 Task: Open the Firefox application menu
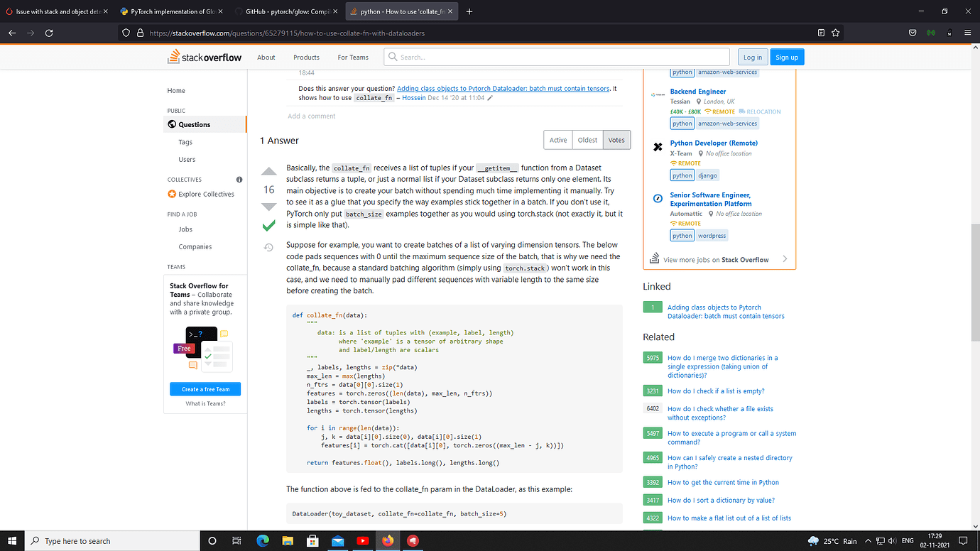click(x=967, y=33)
